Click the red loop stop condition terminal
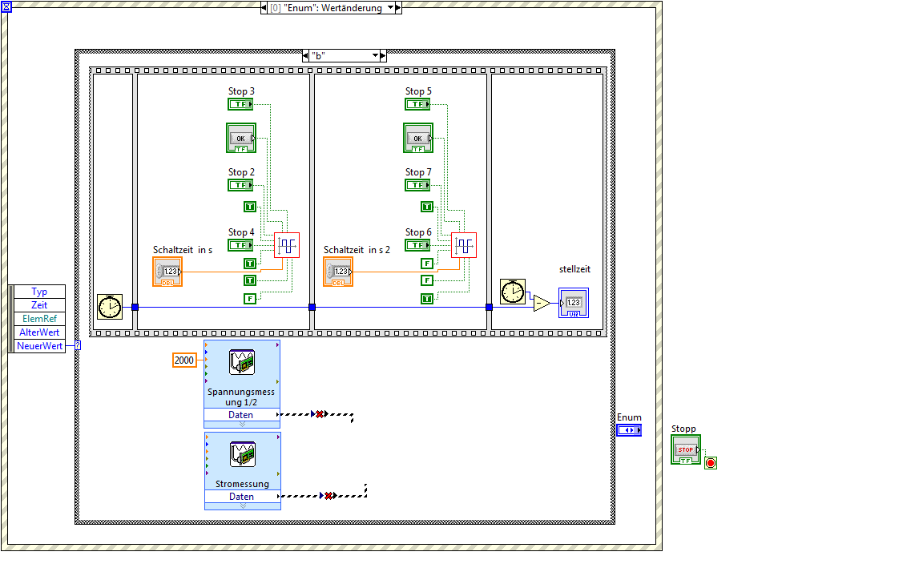 [711, 463]
